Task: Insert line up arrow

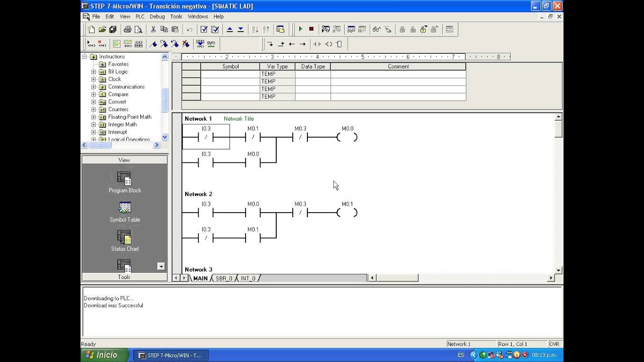Action: tap(281, 44)
